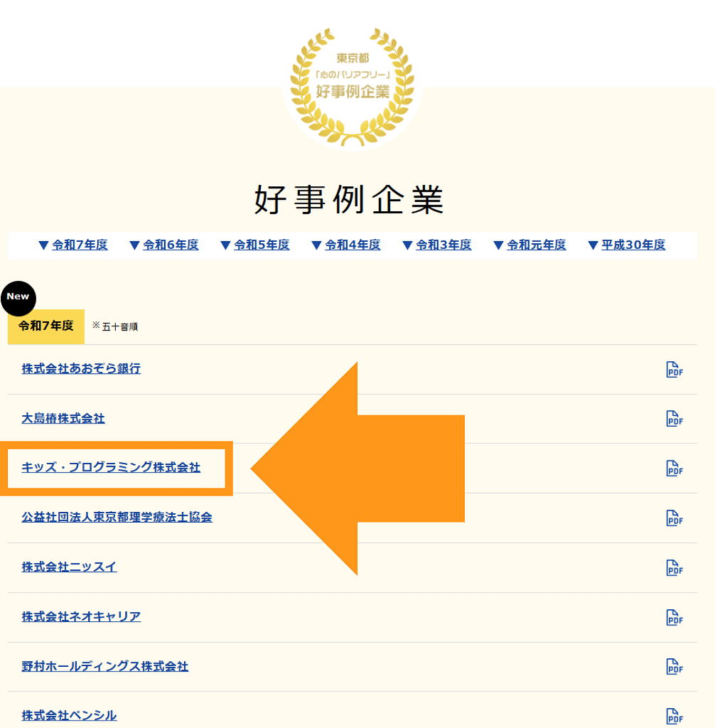The height and width of the screenshot is (728, 715).
Task: Jump to 令和元年度 section anchor
Action: tap(536, 245)
